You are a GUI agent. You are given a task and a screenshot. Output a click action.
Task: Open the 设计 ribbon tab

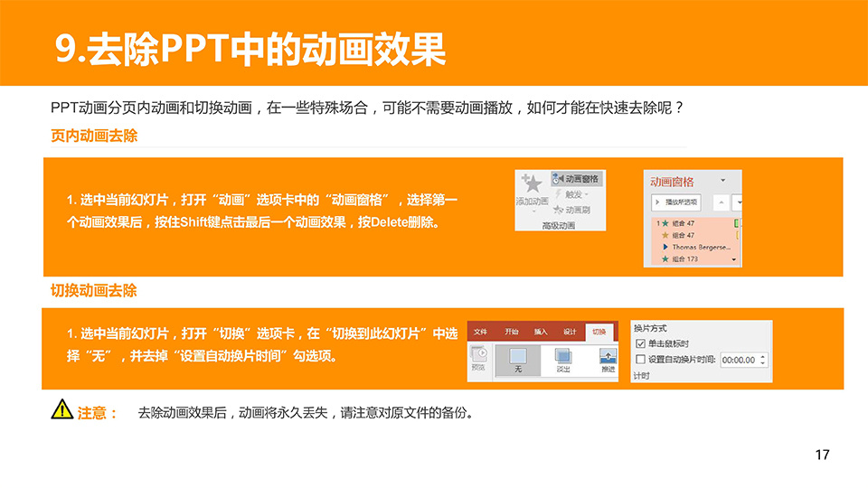570,332
